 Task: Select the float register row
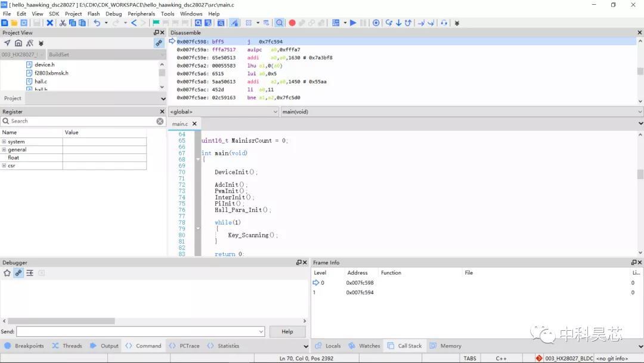(x=73, y=158)
